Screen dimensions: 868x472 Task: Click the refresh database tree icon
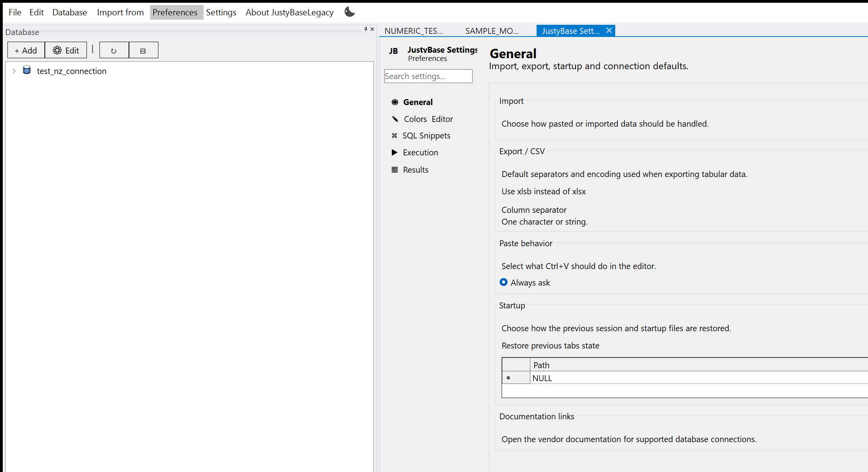pos(114,50)
